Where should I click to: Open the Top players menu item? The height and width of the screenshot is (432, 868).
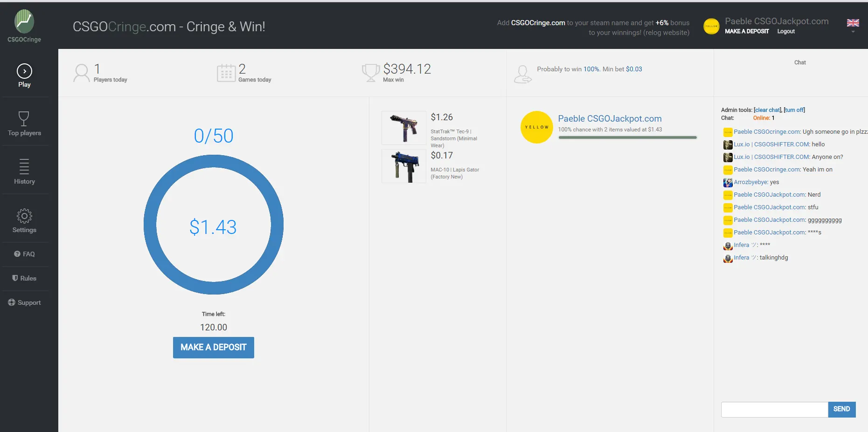point(24,123)
